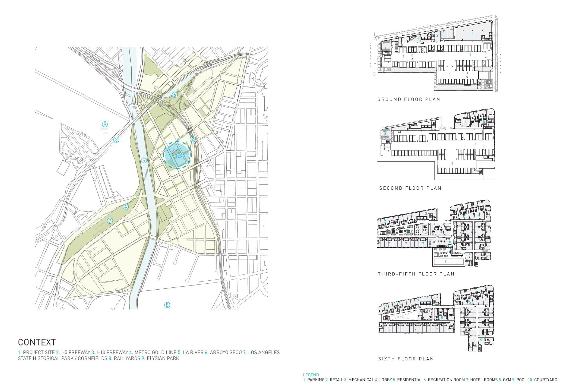Click the THIRD-FIFTH FLOOR PLAN title
This screenshot has height=392, width=563.
(416, 274)
